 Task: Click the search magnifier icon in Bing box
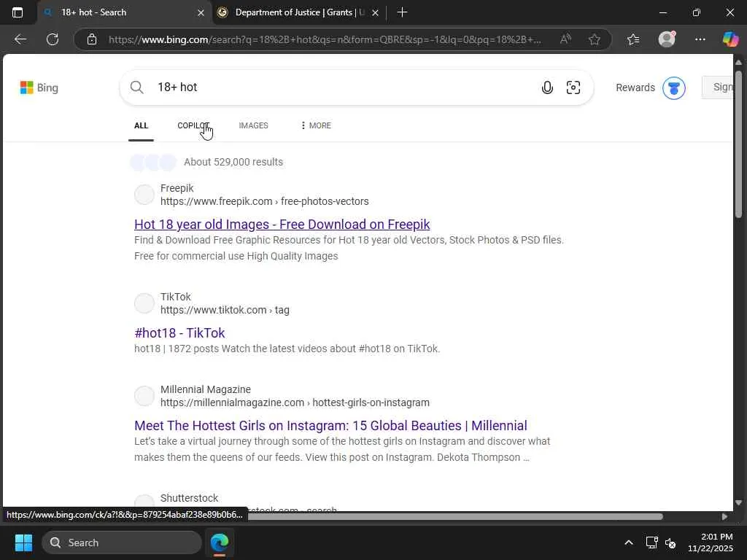point(136,87)
